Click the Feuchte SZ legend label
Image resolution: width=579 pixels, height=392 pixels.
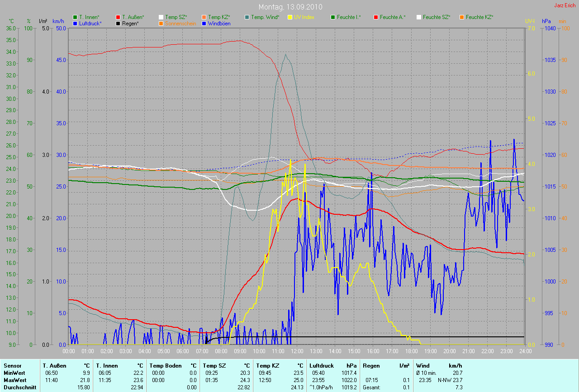pyautogui.click(x=437, y=17)
